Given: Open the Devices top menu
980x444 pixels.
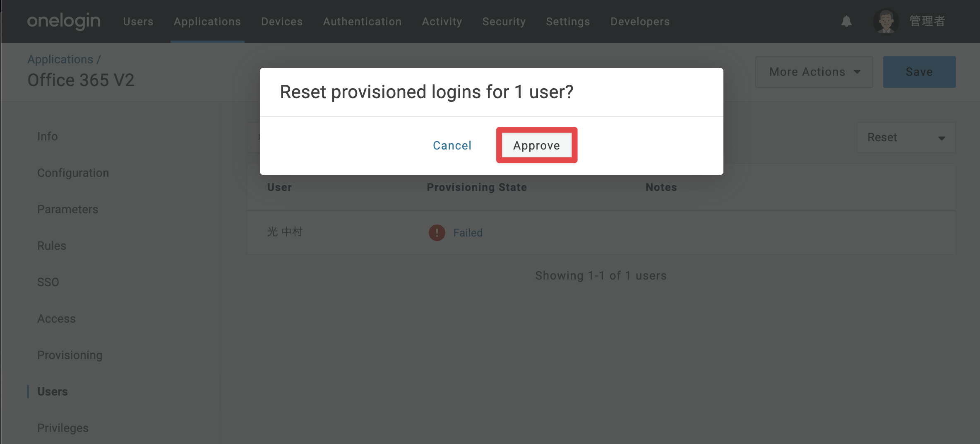Looking at the screenshot, I should pyautogui.click(x=282, y=22).
